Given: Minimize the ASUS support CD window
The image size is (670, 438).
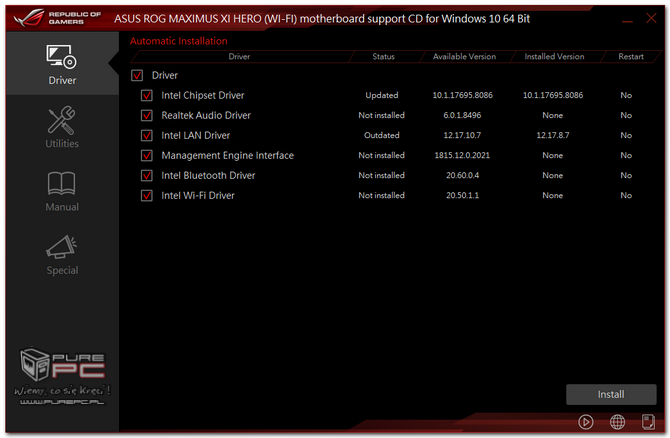Looking at the screenshot, I should tap(627, 20).
